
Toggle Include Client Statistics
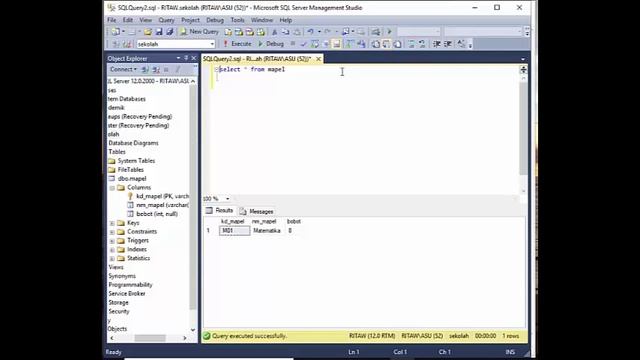point(361,44)
